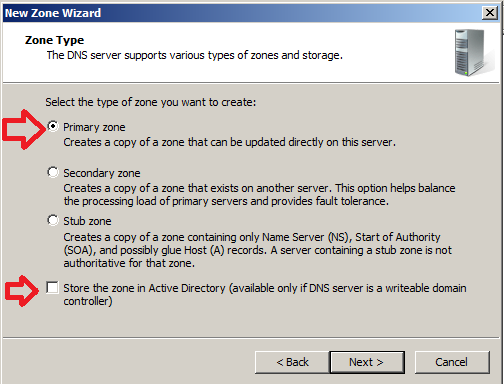504x384 pixels.
Task: Click the 'Select the type of zone' prompt
Action: [x=151, y=102]
